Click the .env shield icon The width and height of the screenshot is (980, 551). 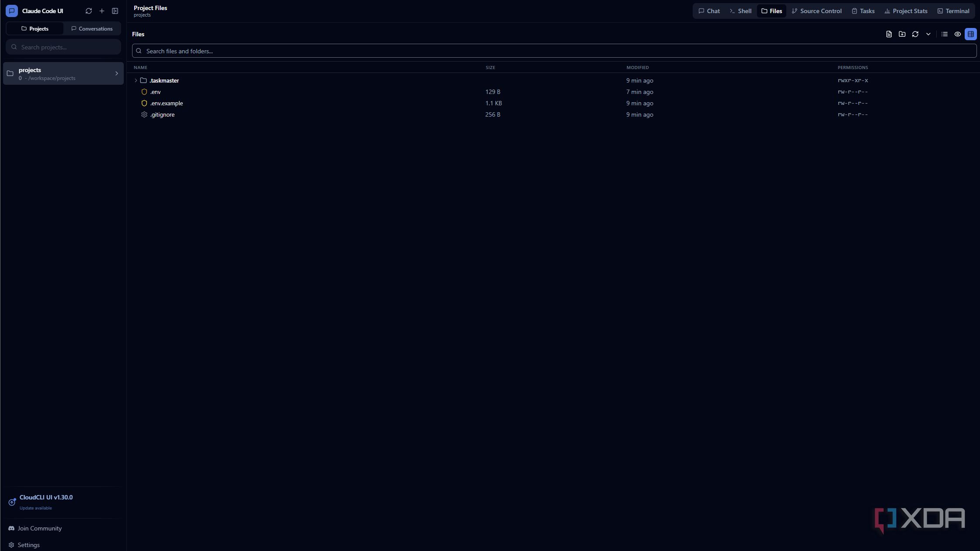coord(144,92)
